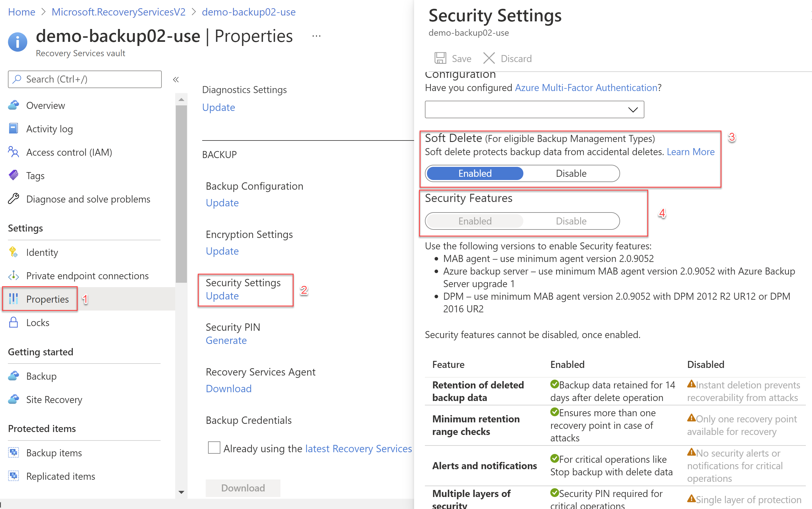Select Backup Configuration menu item
Image resolution: width=812 pixels, height=509 pixels.
pyautogui.click(x=254, y=186)
